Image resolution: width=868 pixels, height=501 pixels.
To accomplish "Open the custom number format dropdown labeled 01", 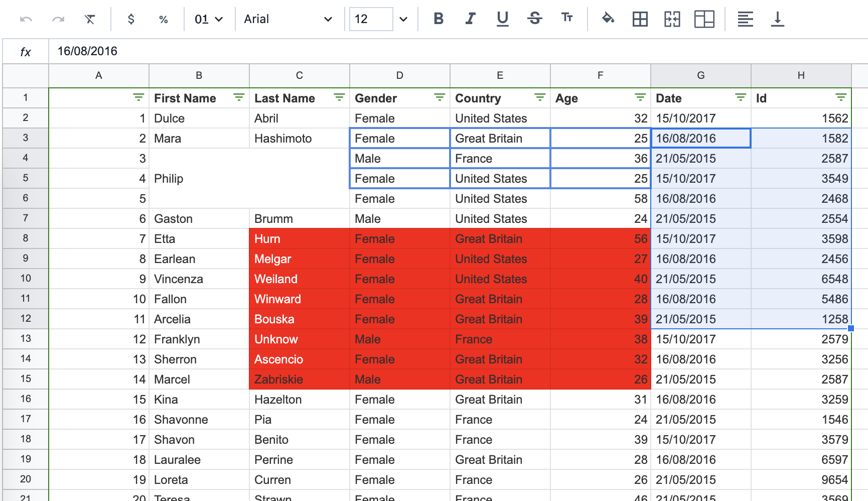I will (208, 19).
